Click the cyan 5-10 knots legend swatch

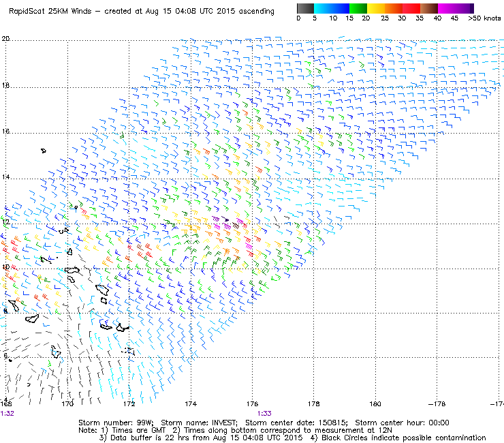click(323, 8)
